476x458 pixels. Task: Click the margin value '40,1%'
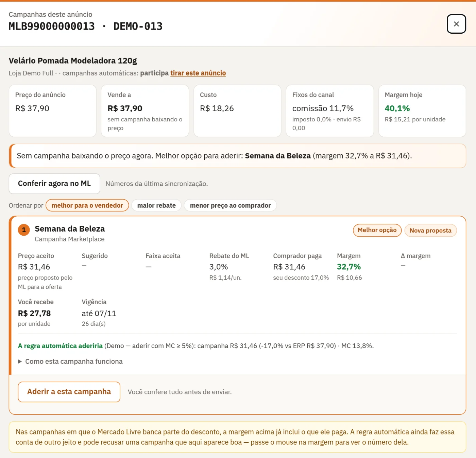397,108
